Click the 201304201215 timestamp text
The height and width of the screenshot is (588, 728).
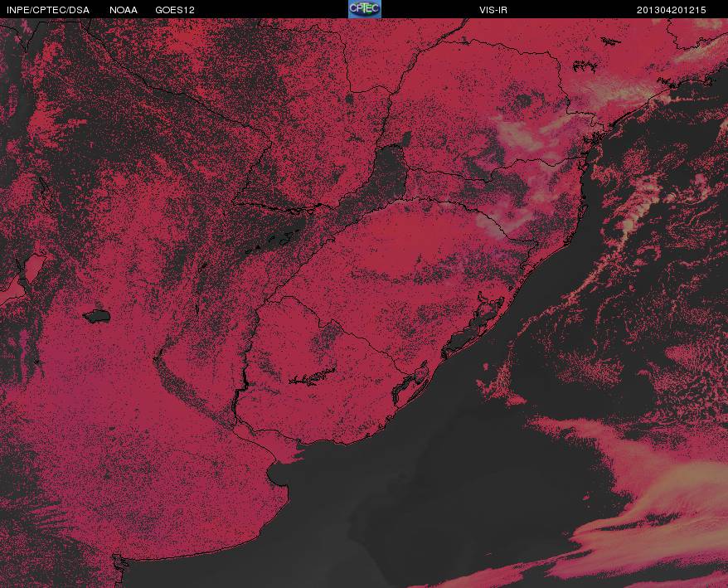[x=672, y=10]
